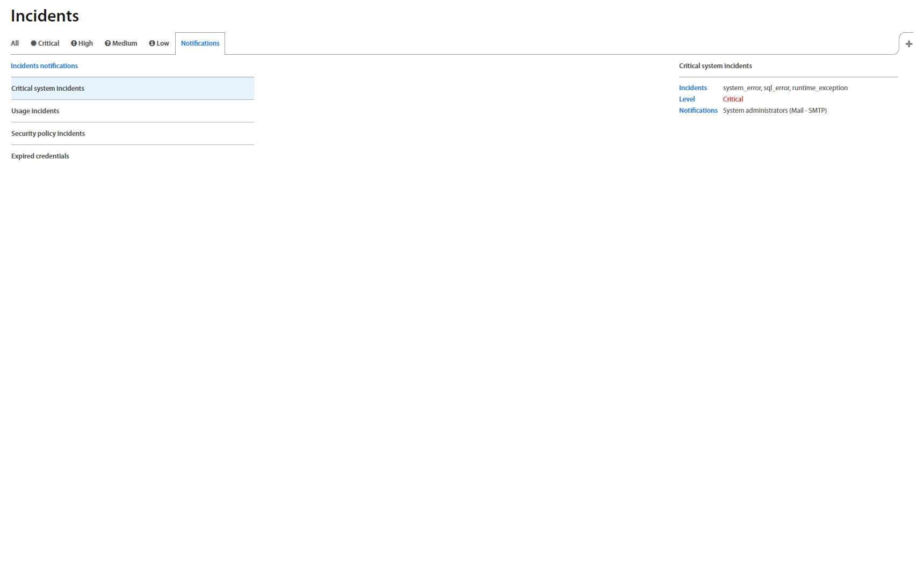Screen dimensions: 924x580
Task: Click the Incidents page heading
Action: [45, 16]
